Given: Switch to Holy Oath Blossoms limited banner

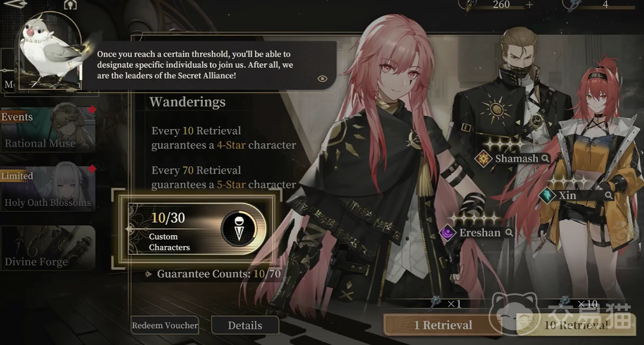Looking at the screenshot, I should pos(48,189).
